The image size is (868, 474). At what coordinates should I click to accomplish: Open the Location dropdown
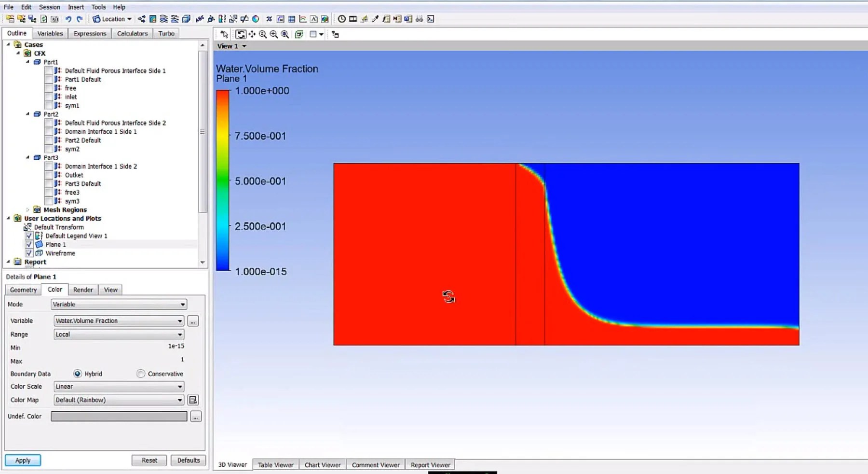coord(112,19)
